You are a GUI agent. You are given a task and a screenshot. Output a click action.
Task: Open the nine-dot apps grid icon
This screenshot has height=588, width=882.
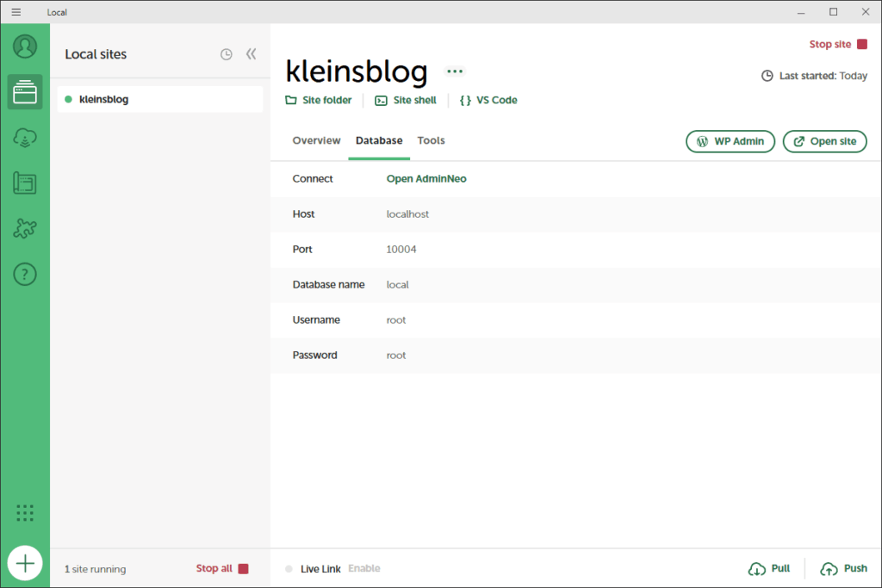point(25,513)
